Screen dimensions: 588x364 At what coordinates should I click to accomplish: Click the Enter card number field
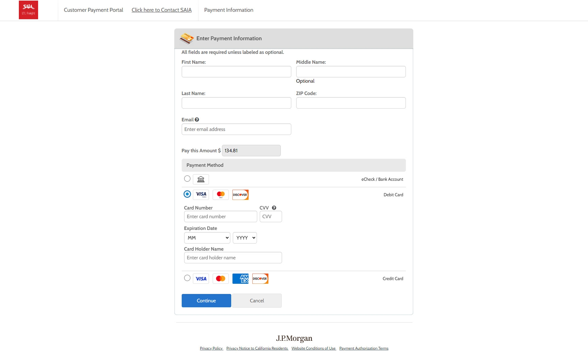[x=221, y=216]
